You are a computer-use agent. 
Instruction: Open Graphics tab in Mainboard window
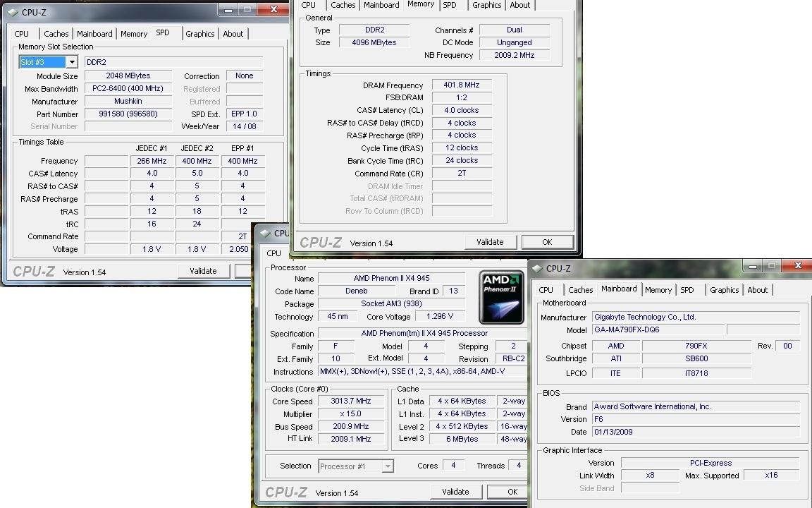pyautogui.click(x=724, y=290)
